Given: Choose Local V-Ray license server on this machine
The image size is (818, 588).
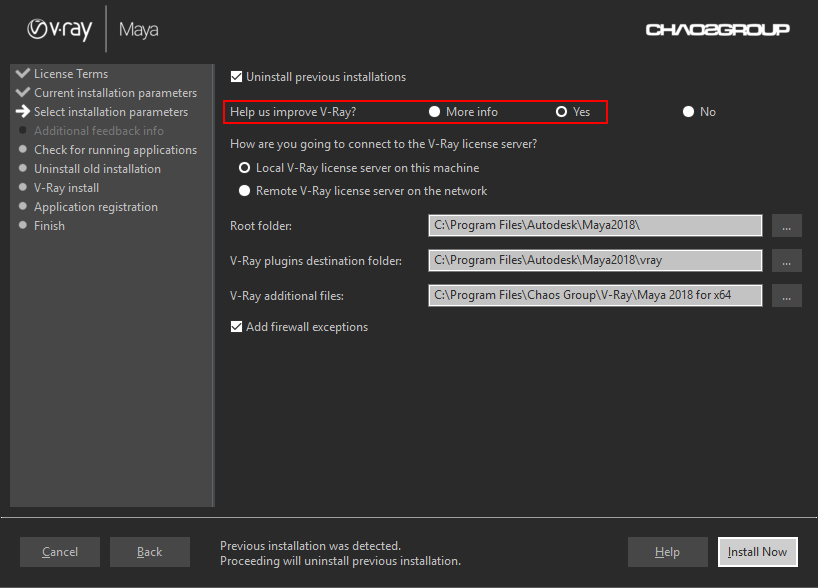Looking at the screenshot, I should pos(244,167).
